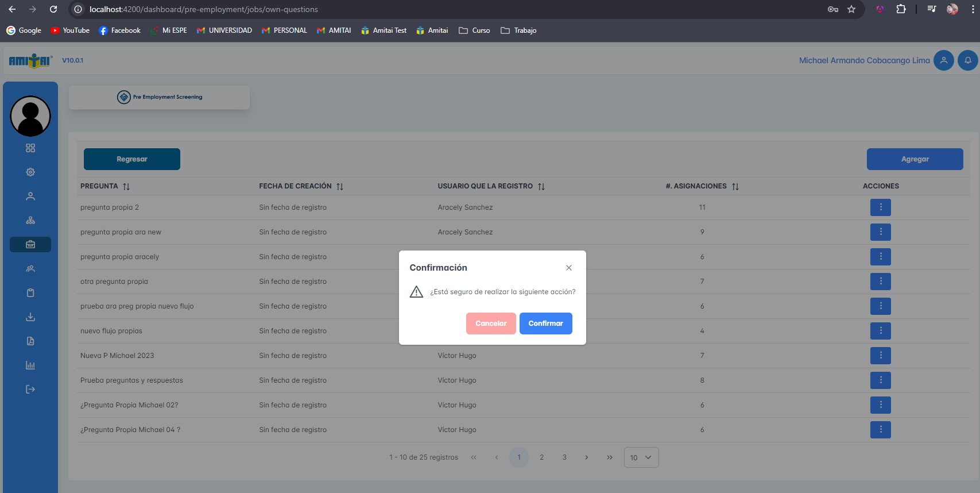Sort by FECHA DE CREACIÓN column
Image resolution: width=980 pixels, height=493 pixels.
(340, 186)
